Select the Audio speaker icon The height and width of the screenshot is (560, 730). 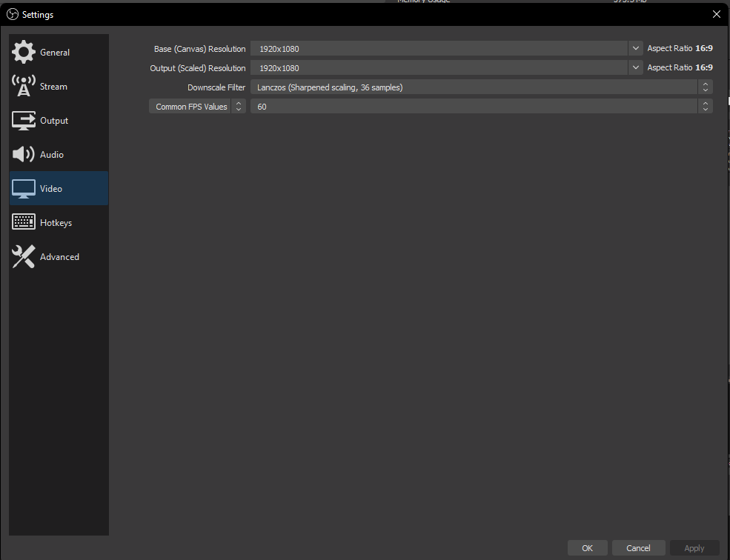(x=22, y=154)
